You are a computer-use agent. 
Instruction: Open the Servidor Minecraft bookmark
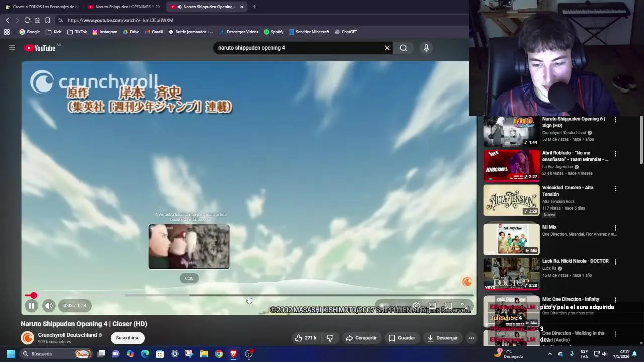[308, 32]
